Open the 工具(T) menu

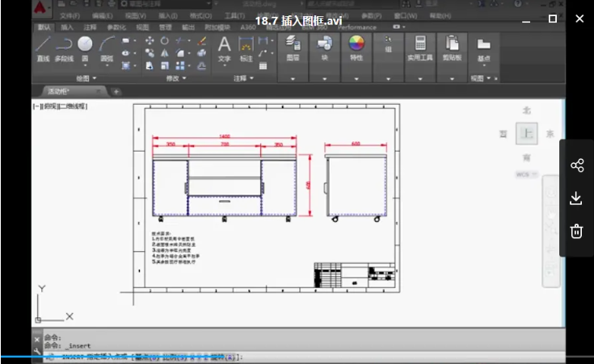234,16
